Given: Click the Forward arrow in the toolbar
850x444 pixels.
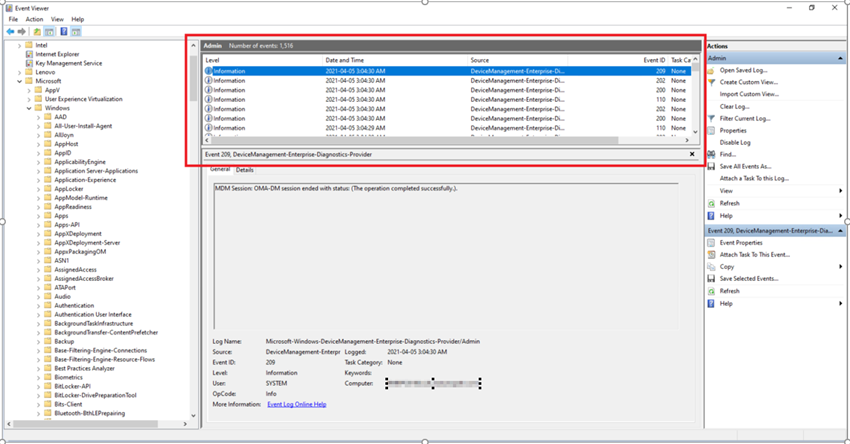Looking at the screenshot, I should [22, 31].
